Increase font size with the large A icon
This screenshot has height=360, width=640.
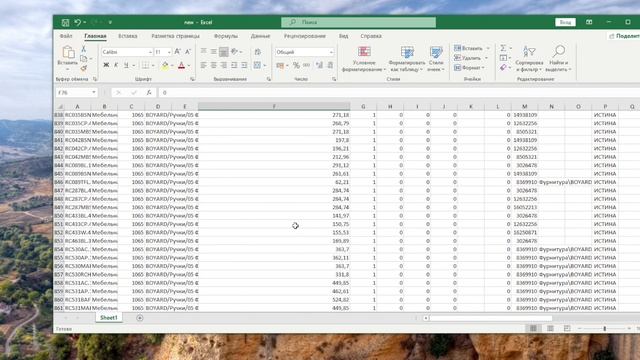[x=178, y=52]
